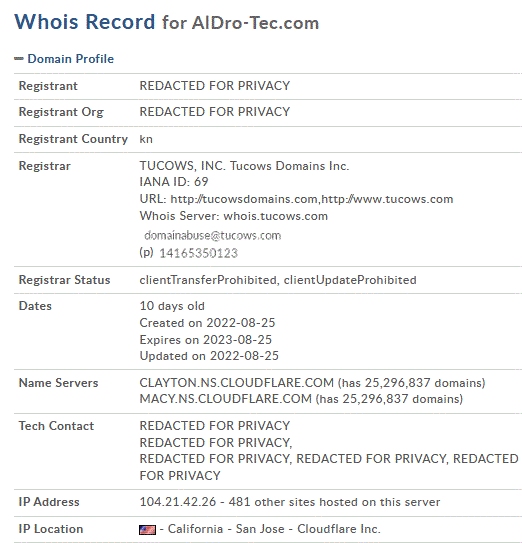Click the Expires on 2023-08-25 date

point(205,340)
